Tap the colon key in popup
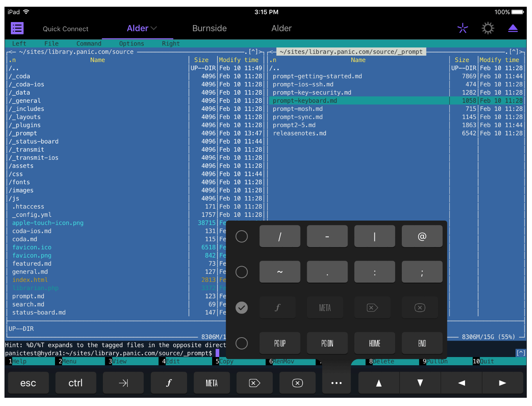 tap(374, 272)
